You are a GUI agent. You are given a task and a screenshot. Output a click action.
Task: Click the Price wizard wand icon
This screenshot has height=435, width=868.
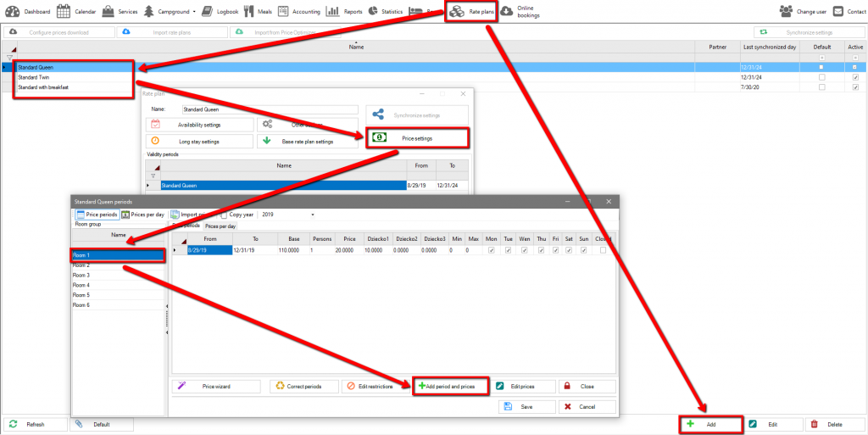[181, 387]
